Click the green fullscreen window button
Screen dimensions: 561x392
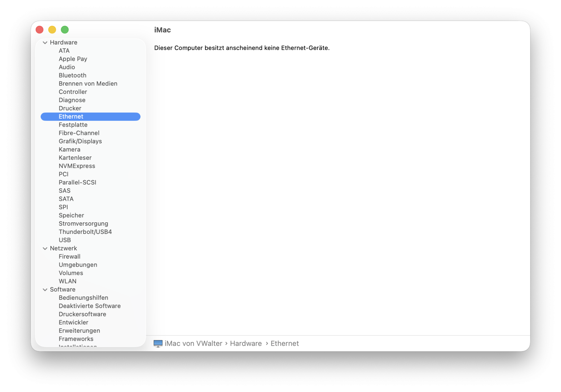click(x=65, y=30)
